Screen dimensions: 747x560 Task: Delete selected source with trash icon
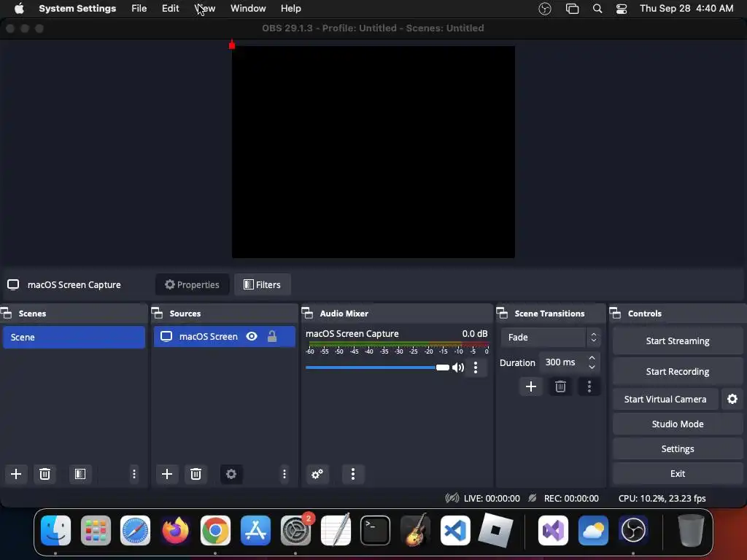coord(196,474)
